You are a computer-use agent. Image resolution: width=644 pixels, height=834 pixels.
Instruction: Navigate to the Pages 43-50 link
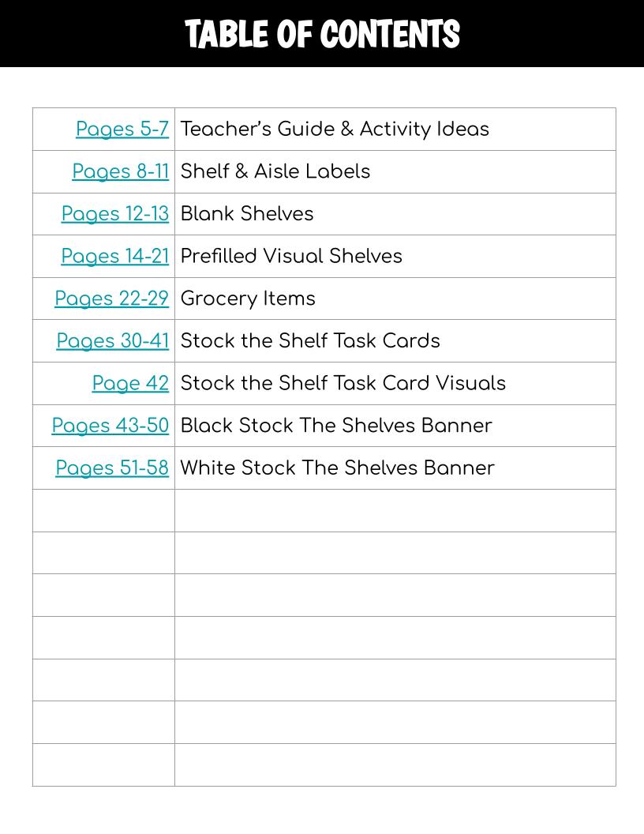(x=110, y=426)
